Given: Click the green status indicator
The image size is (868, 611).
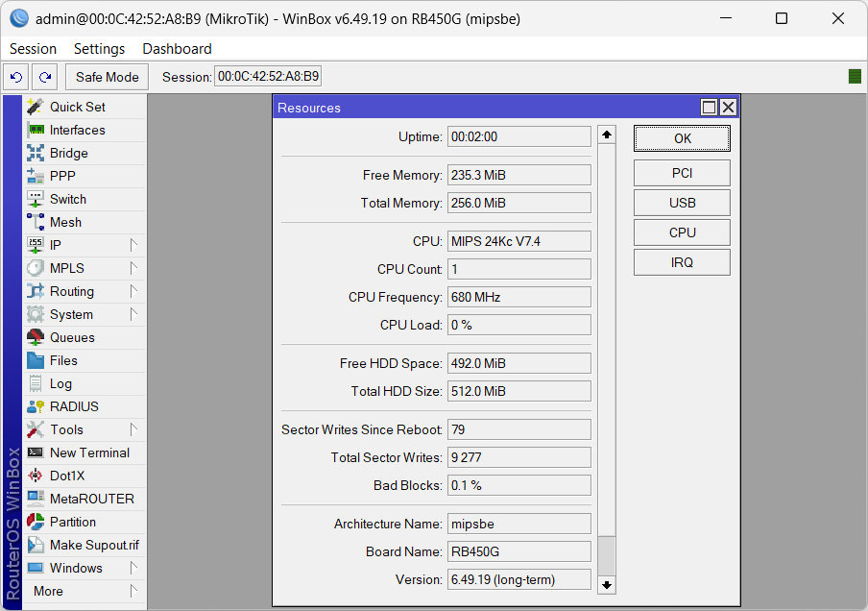Looking at the screenshot, I should point(855,77).
